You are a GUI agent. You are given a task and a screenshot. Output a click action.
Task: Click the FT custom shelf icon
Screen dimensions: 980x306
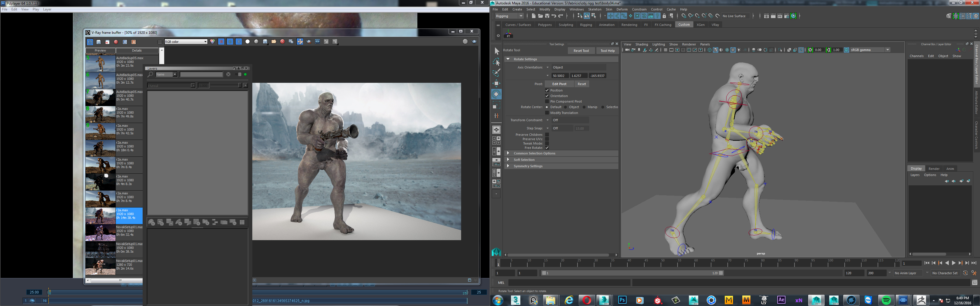coord(508,34)
